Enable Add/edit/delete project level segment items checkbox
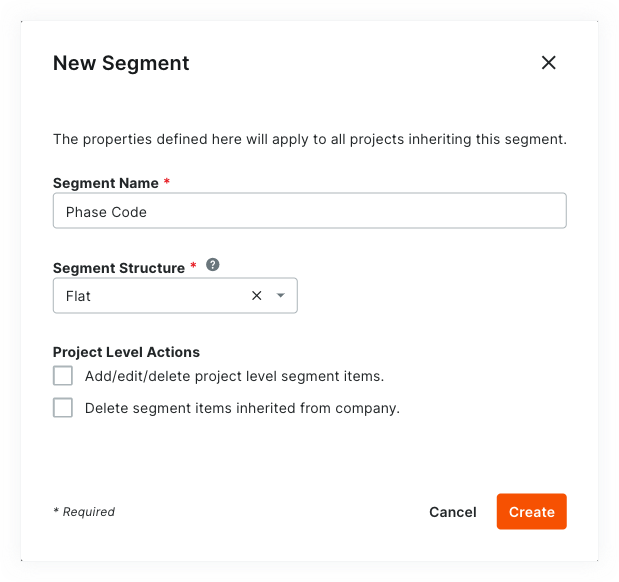 (63, 375)
